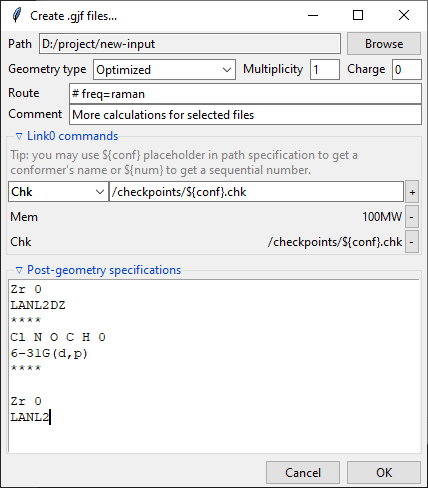Focus the Multiplicity field

click(325, 69)
